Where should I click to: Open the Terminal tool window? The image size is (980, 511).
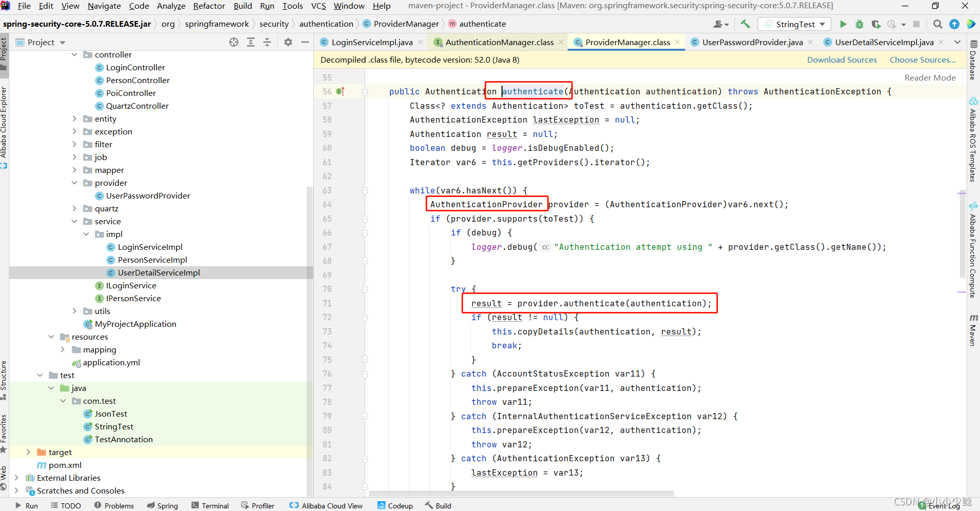point(210,505)
